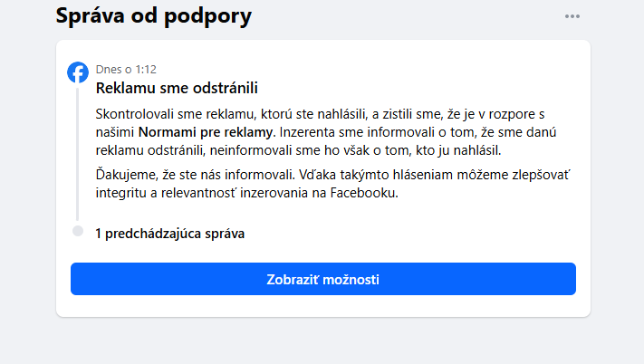
Task: Click the timestamp "Dnes o 1:12"
Action: [x=126, y=69]
